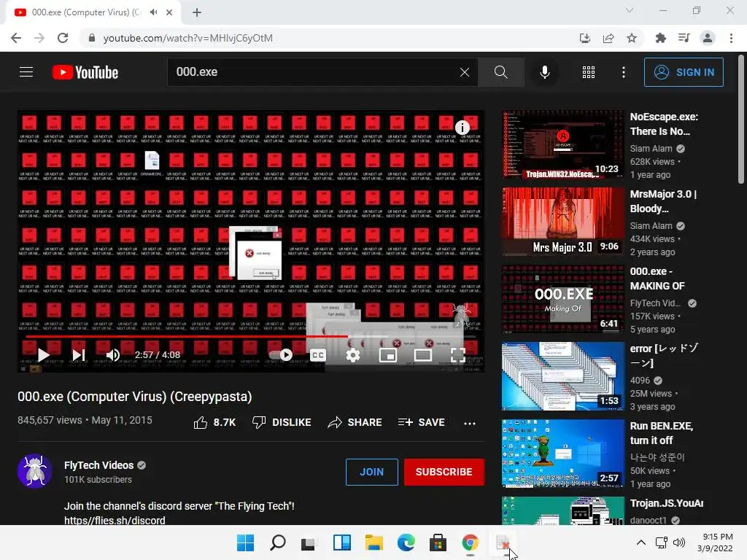This screenshot has height=560, width=747.
Task: Enter full screen mode
Action: coord(458,355)
